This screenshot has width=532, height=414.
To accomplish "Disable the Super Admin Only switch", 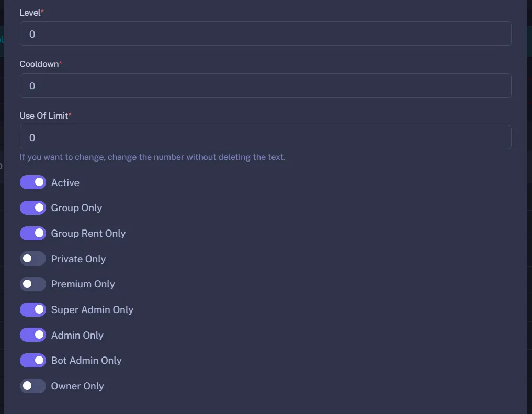I will point(32,309).
